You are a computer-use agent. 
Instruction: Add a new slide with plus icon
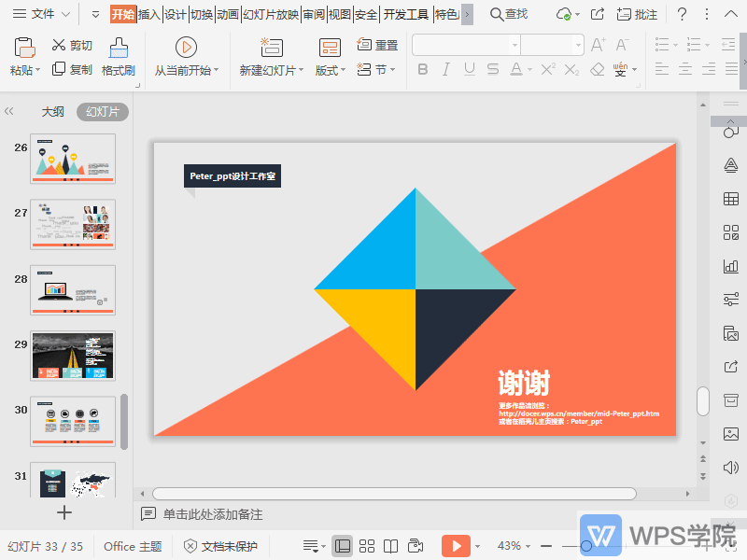pyautogui.click(x=64, y=511)
